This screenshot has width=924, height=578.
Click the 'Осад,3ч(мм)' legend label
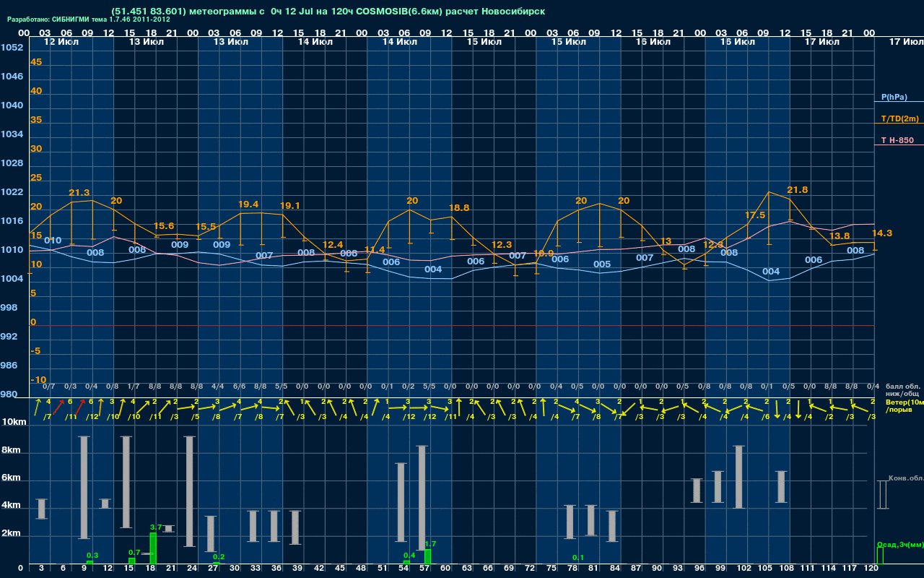click(x=899, y=544)
